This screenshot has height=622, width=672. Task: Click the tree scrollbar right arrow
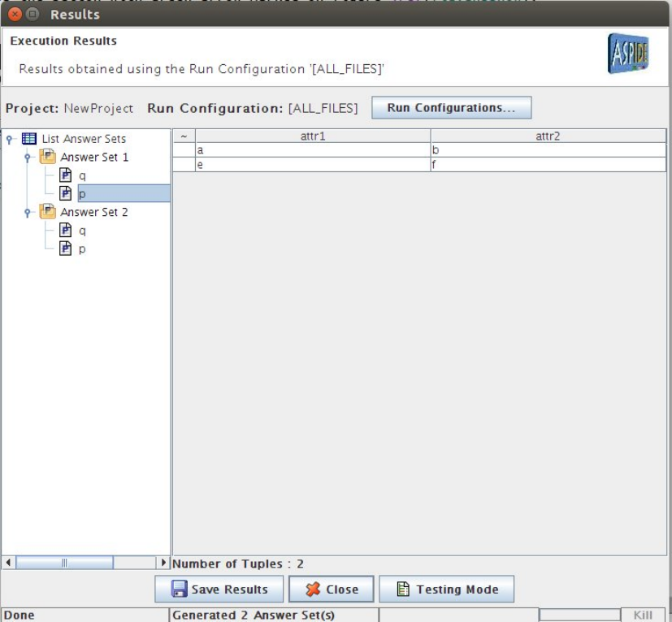(x=163, y=563)
